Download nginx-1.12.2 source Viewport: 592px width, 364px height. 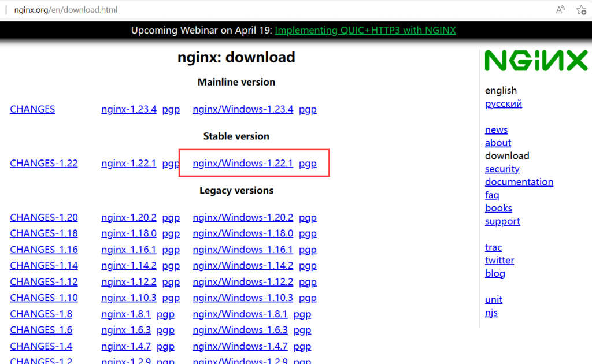pyautogui.click(x=129, y=282)
